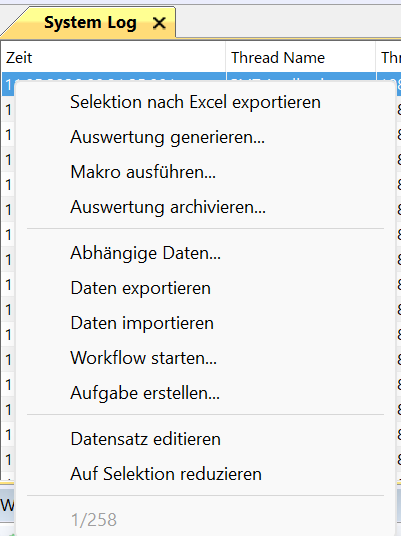Click the partially visible Thr column header
Image resolution: width=401 pixels, height=536 pixels.
click(389, 57)
